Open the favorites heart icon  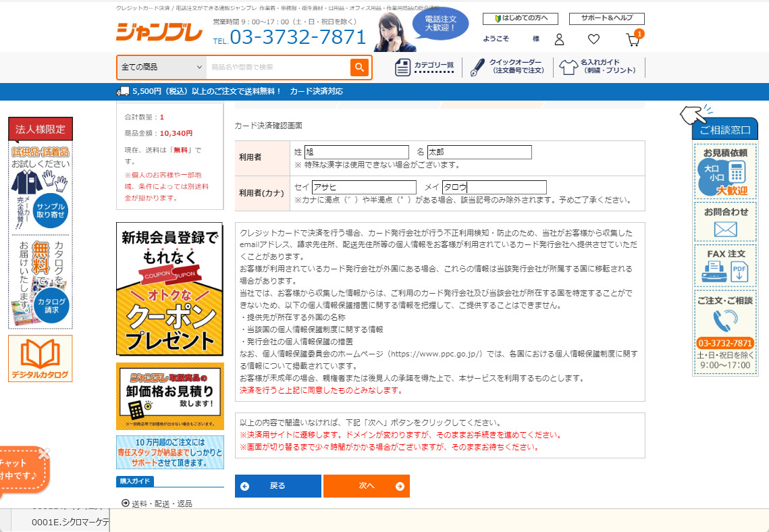click(x=593, y=40)
